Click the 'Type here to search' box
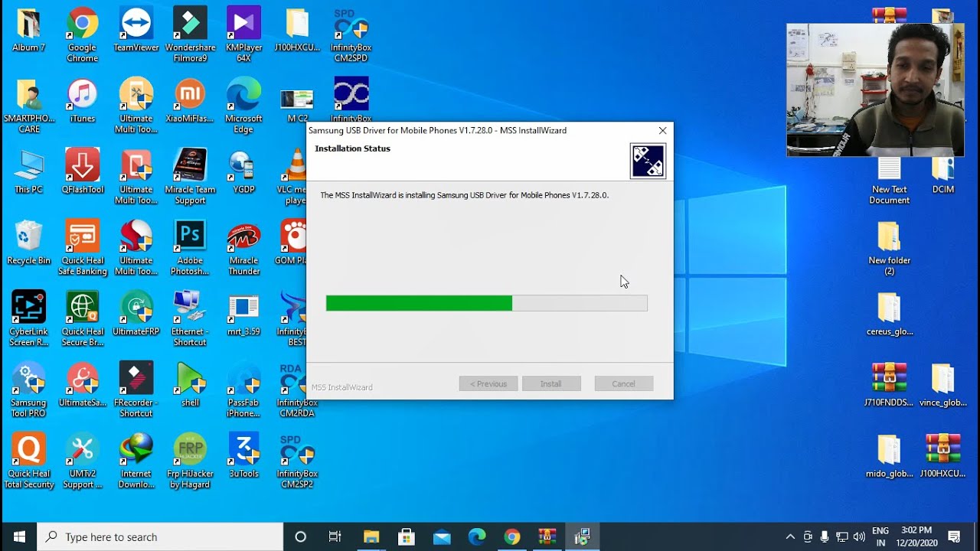 coord(160,536)
